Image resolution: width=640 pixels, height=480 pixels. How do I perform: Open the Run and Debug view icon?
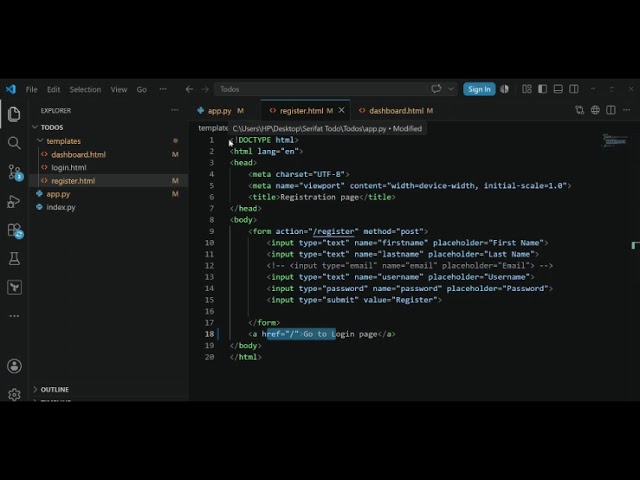pos(14,201)
